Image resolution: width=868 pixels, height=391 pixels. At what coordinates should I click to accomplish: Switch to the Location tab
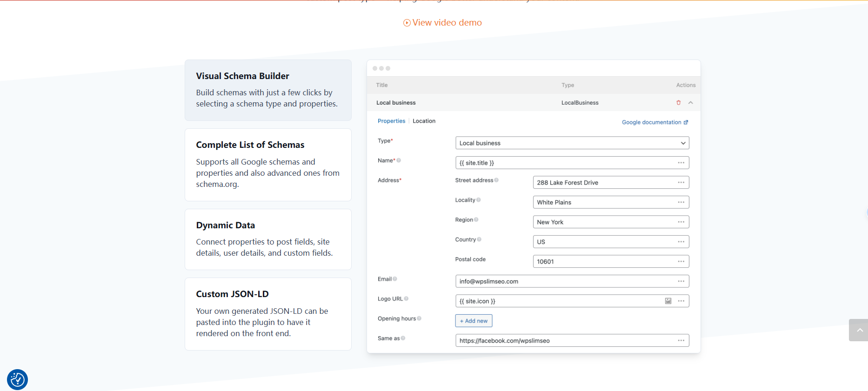pyautogui.click(x=424, y=121)
